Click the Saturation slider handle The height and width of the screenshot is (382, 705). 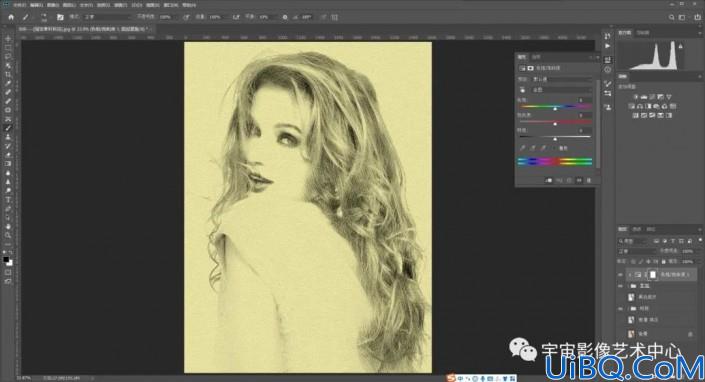(555, 123)
